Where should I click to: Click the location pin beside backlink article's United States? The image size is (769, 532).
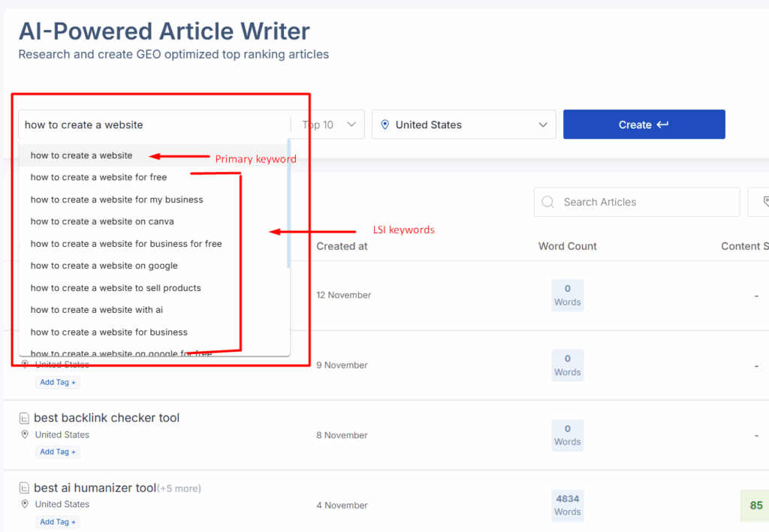coord(25,434)
